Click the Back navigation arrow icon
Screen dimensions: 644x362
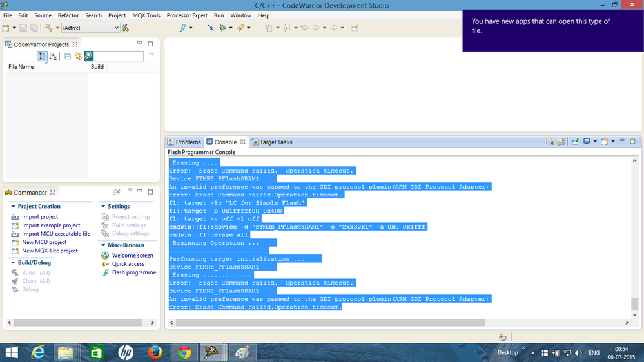click(316, 28)
